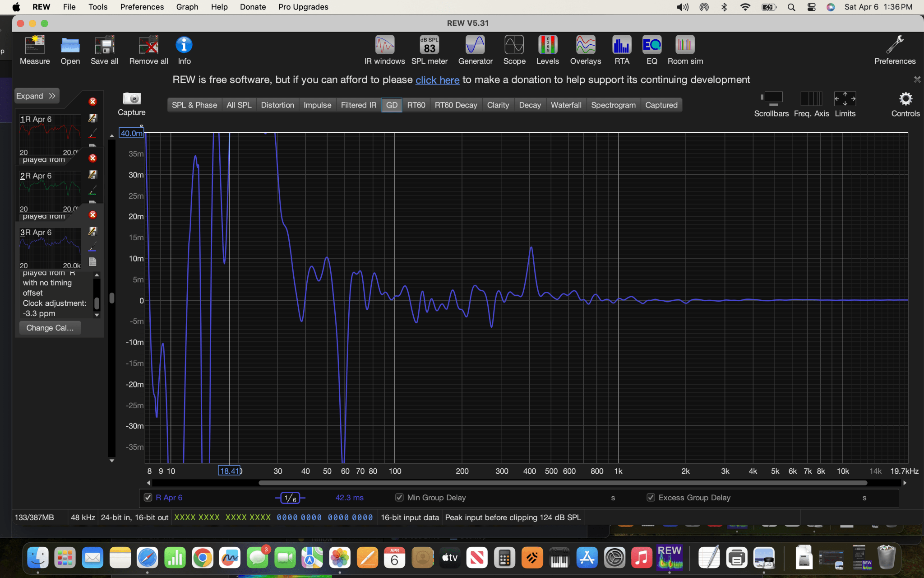Open Control Center in menu bar
This screenshot has width=924, height=578.
coord(811,7)
